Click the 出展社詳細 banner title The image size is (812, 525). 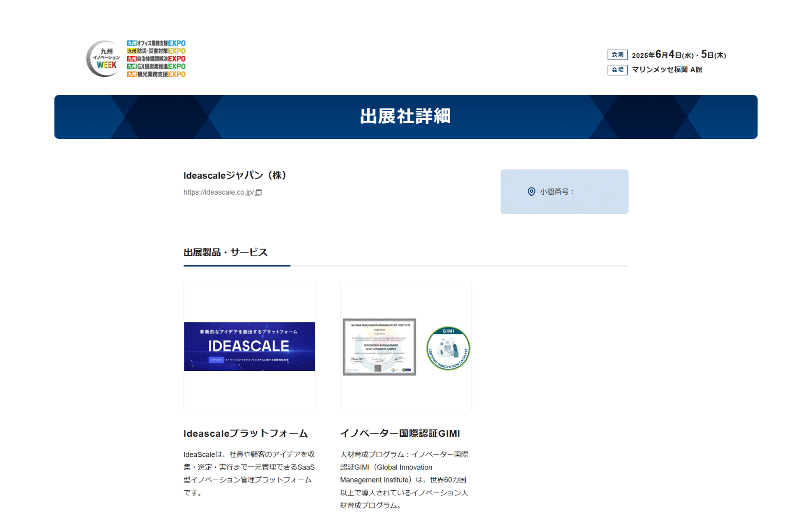tap(406, 116)
